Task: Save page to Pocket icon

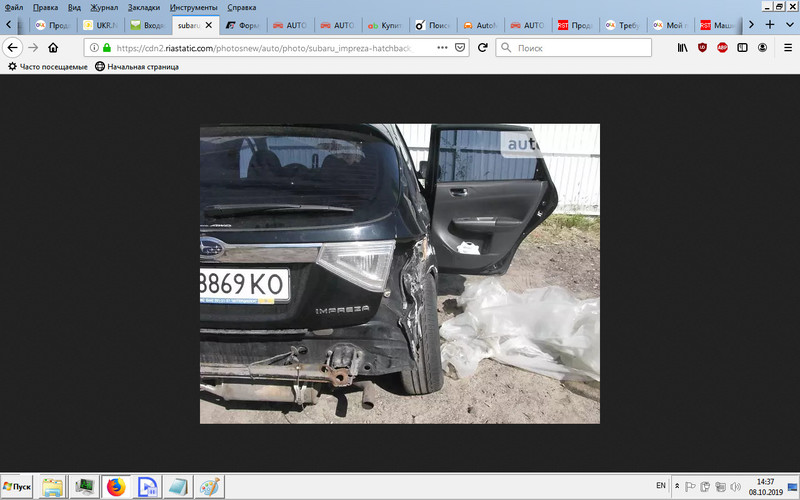Action: click(x=460, y=47)
